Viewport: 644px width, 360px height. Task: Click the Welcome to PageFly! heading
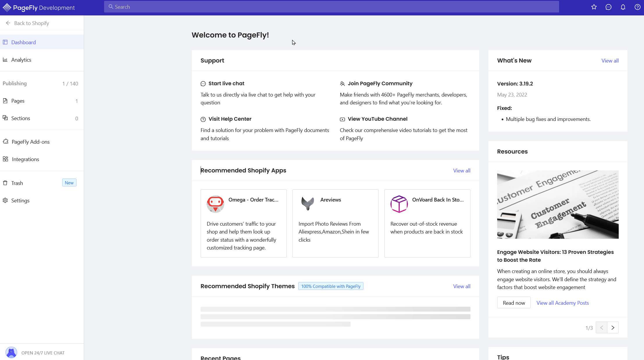click(x=230, y=35)
